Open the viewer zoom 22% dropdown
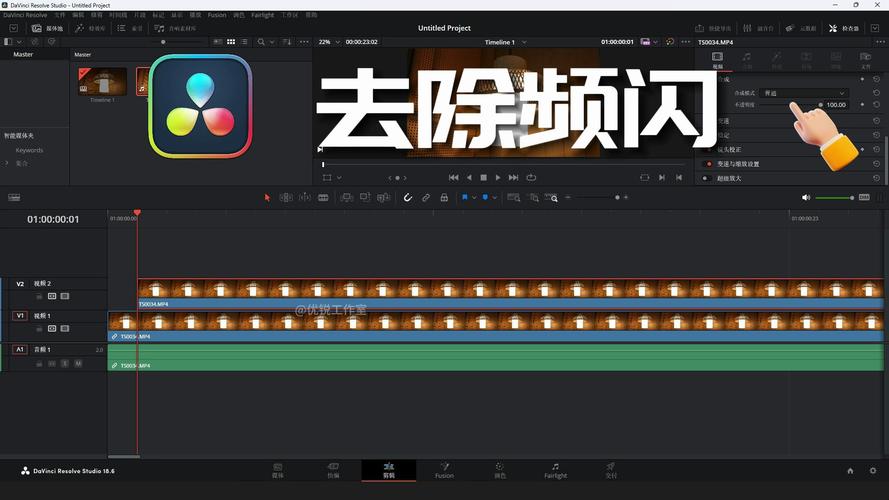The height and width of the screenshot is (500, 889). pyautogui.click(x=329, y=42)
